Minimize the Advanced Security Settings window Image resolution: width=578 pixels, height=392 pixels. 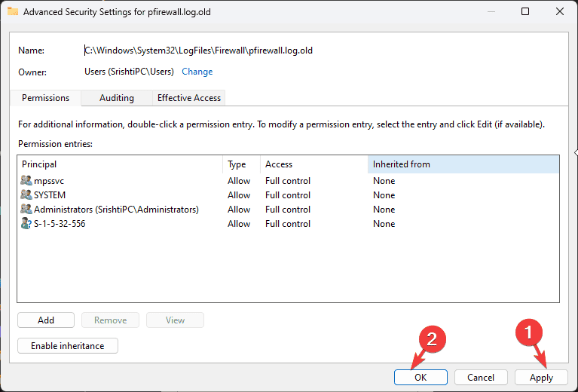pyautogui.click(x=491, y=11)
